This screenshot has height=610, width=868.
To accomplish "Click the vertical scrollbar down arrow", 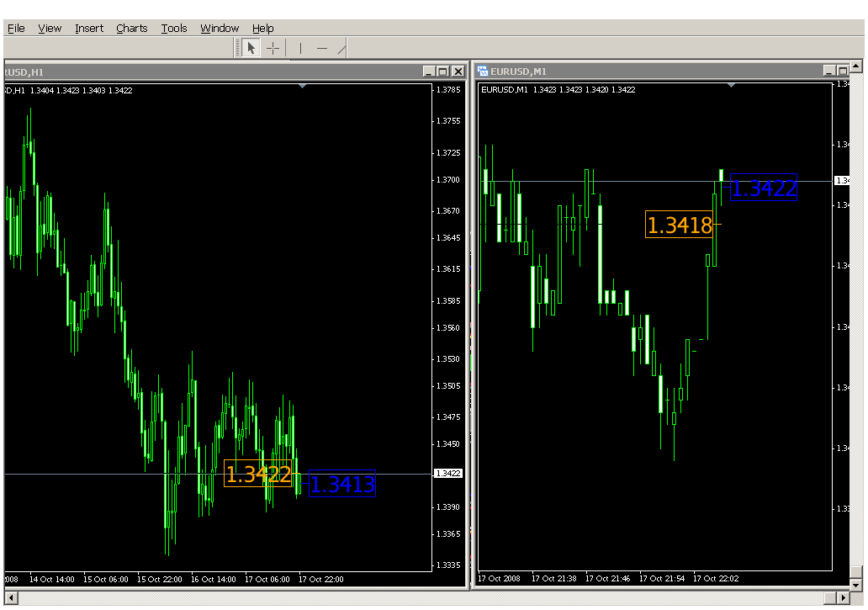I will click(856, 585).
